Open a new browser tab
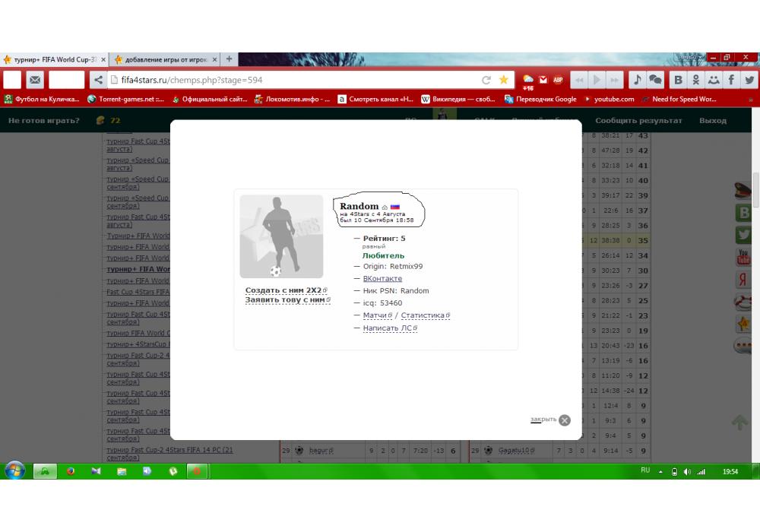 (229, 59)
